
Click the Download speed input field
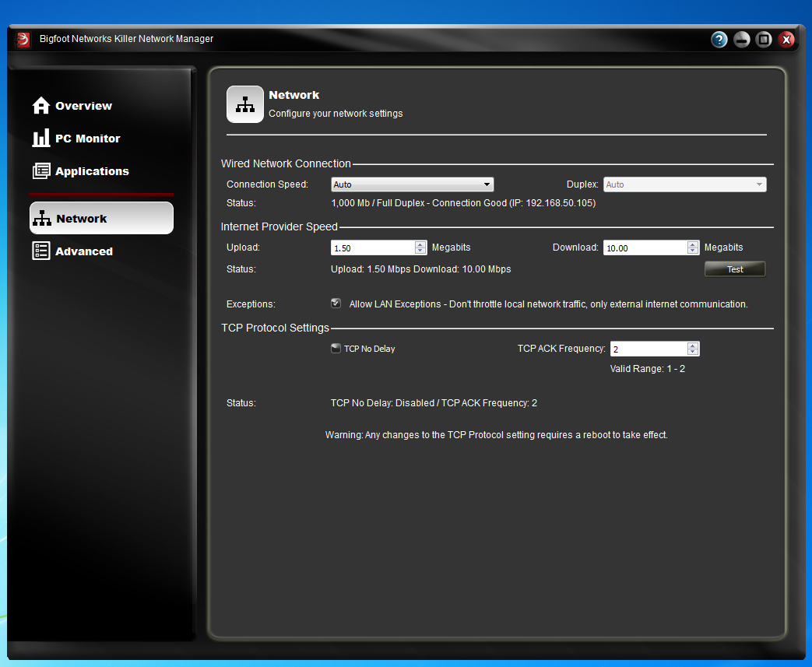click(645, 247)
